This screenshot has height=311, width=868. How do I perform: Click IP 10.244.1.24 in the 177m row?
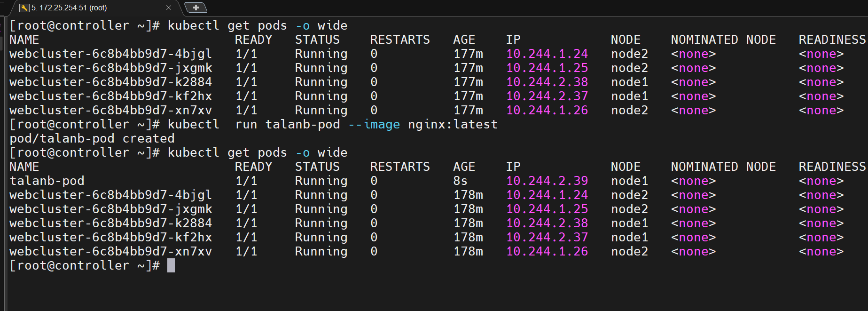tap(547, 54)
